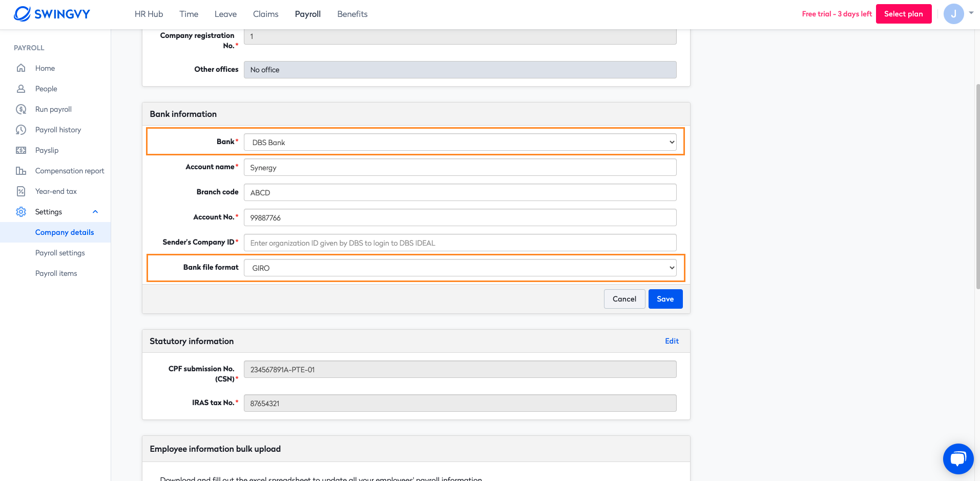Save the bank information changes
Screen dimensions: 980x481
click(x=665, y=298)
